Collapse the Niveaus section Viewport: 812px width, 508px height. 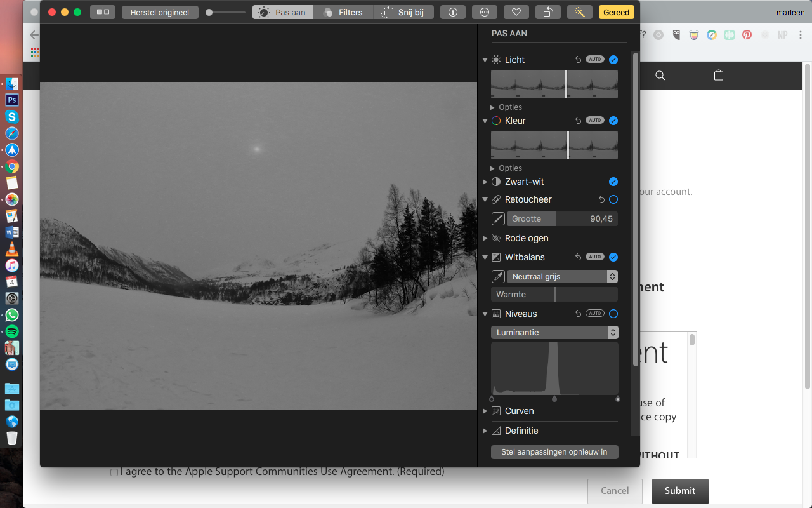485,314
